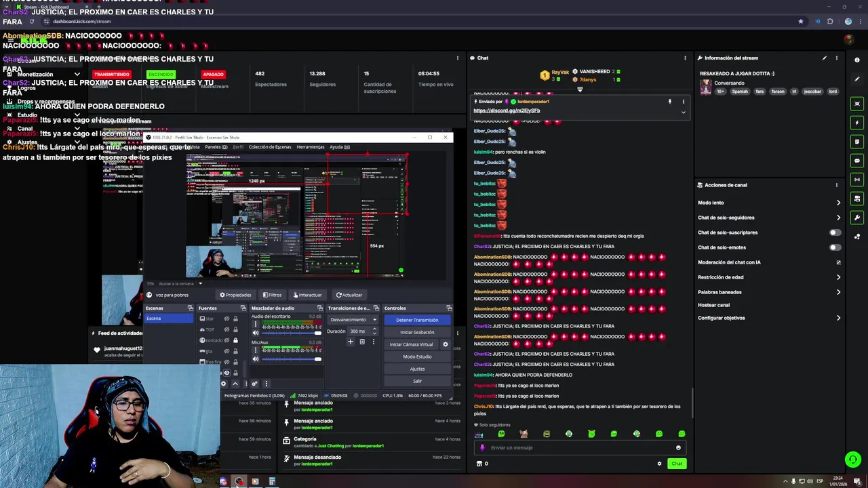The height and width of the screenshot is (488, 868).
Task: Open Herramientas menu in OBS
Action: [310, 147]
